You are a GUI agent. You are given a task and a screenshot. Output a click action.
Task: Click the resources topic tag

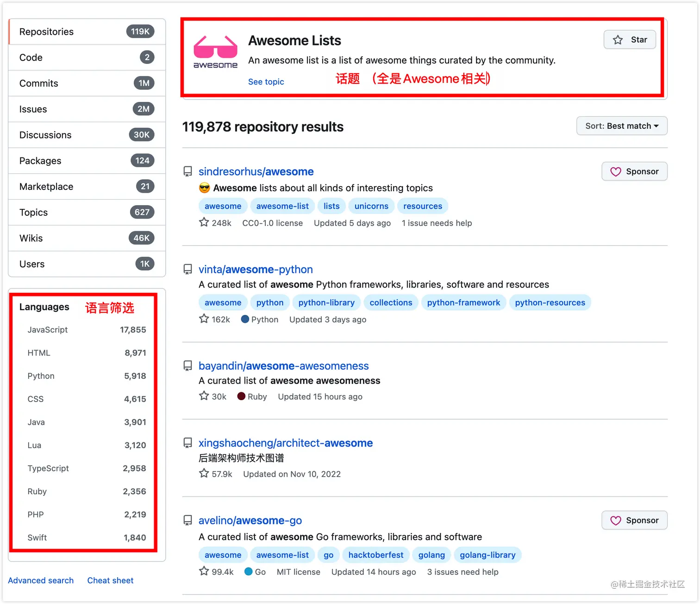click(x=423, y=206)
